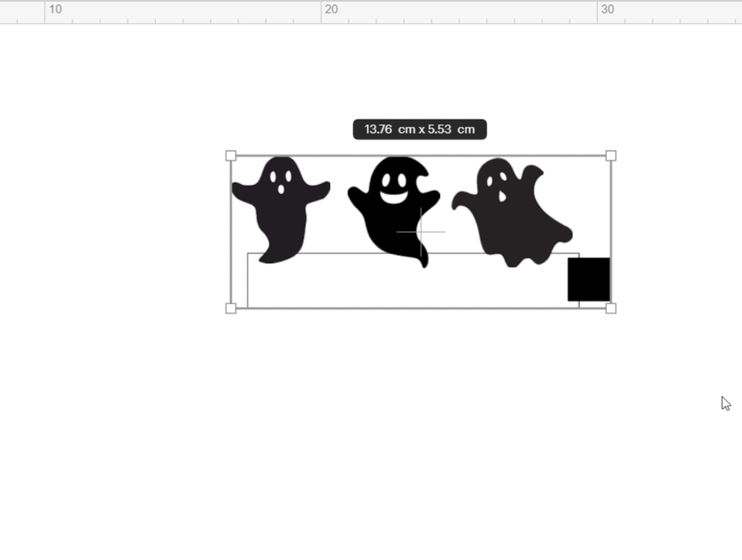Click the 10 mark on the ruler

point(55,9)
